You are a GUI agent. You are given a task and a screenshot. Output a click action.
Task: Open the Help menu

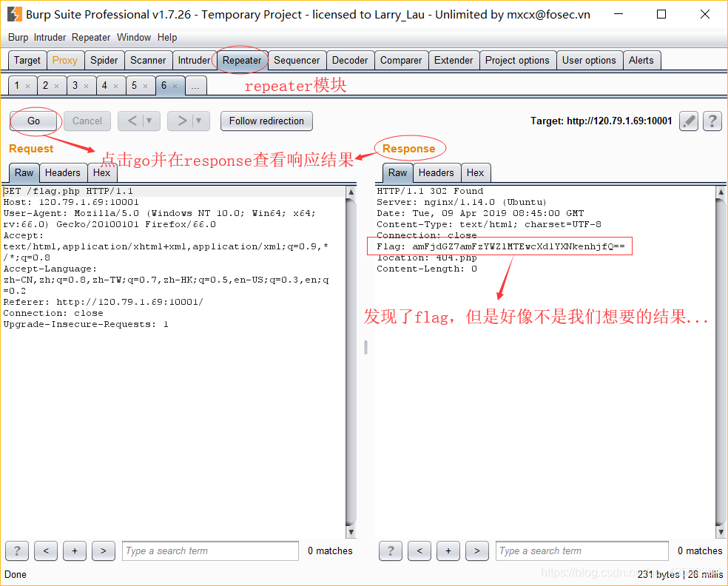[x=167, y=37]
